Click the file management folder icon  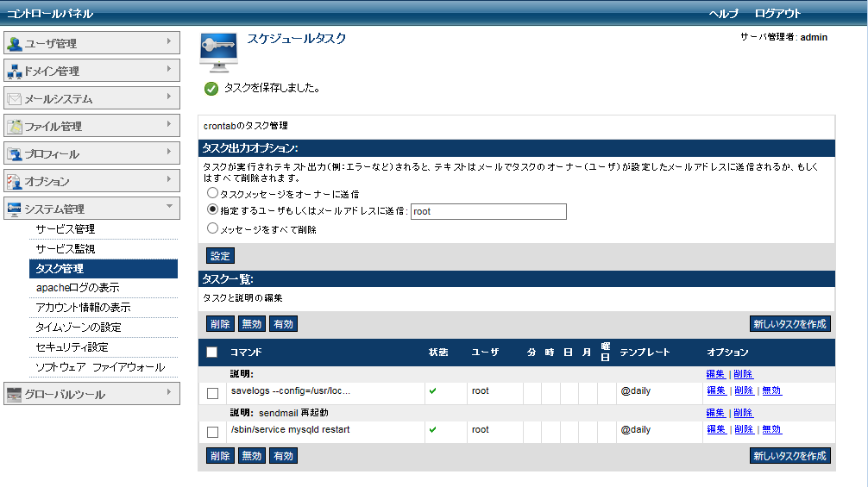[15, 127]
